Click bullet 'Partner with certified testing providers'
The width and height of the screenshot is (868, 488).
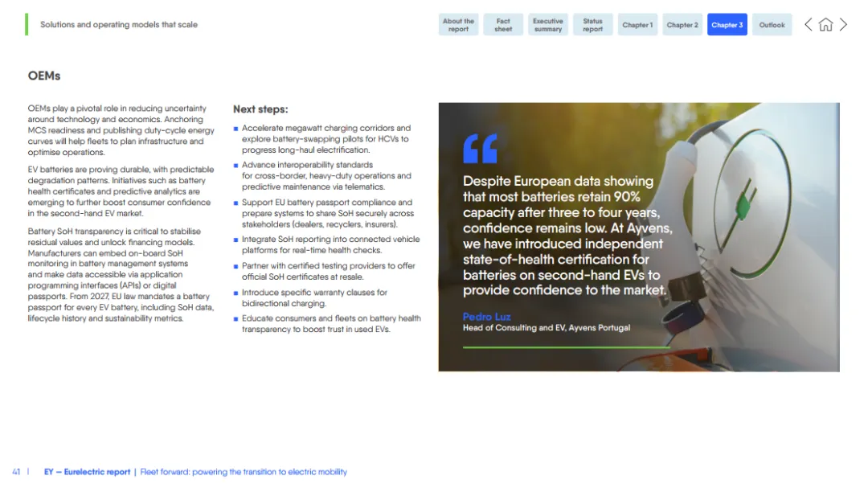[328, 272]
